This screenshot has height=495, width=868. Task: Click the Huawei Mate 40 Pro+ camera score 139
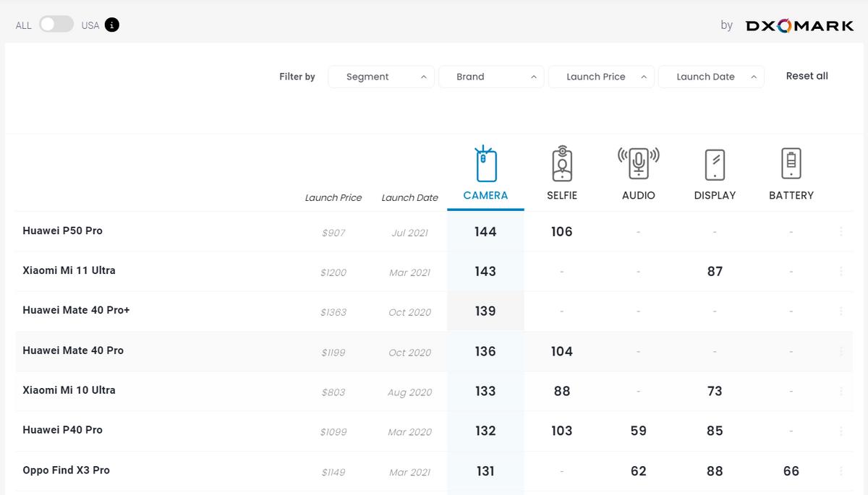(485, 311)
